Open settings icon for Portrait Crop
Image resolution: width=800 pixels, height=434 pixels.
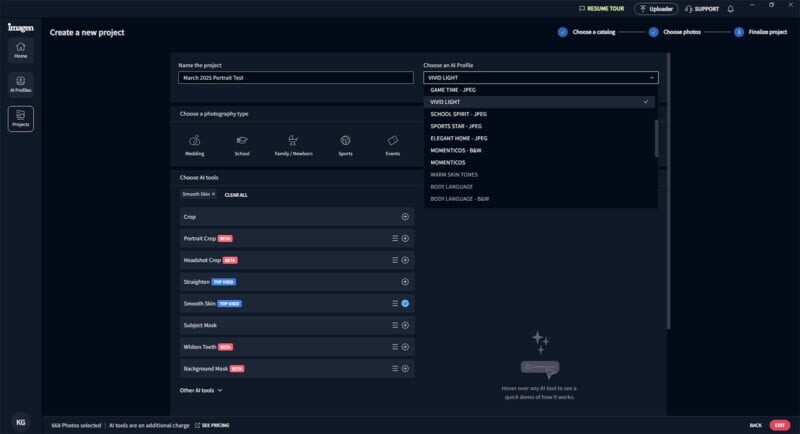point(395,238)
